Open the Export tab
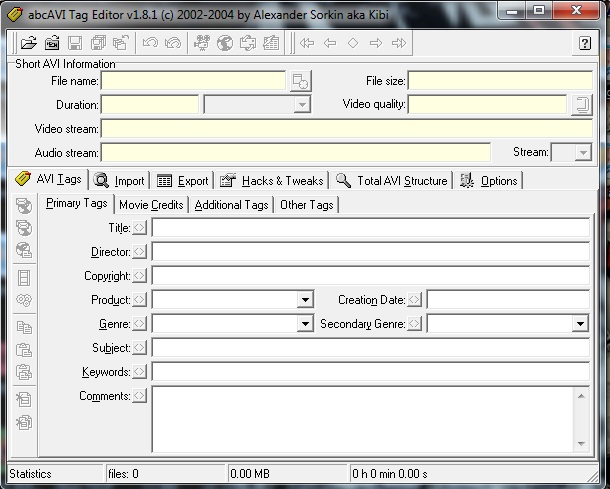The width and height of the screenshot is (610, 489). coord(182,181)
